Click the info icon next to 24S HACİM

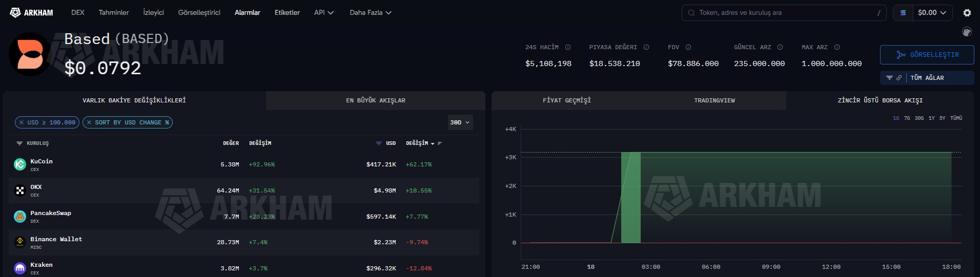(x=568, y=47)
